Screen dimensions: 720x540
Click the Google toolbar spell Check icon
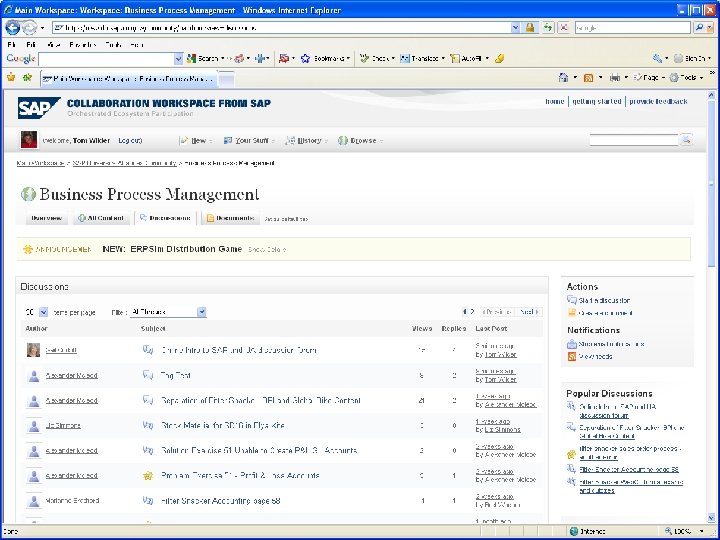tap(365, 58)
